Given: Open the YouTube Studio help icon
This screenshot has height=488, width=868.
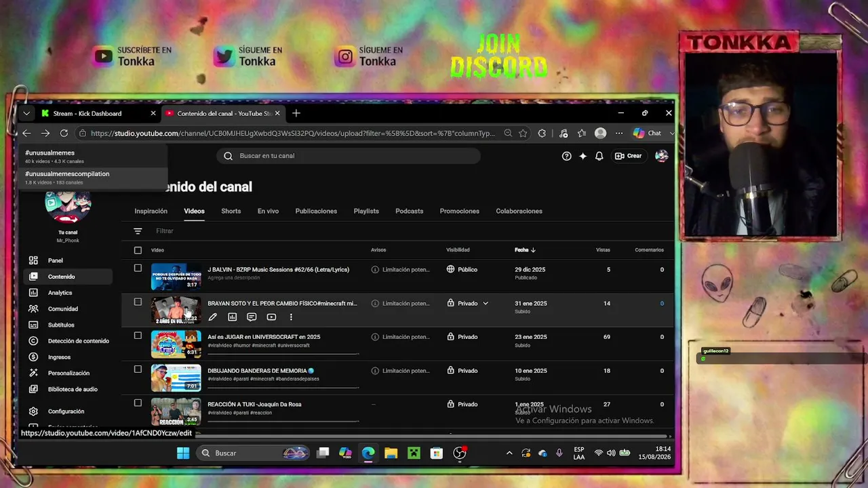Looking at the screenshot, I should (x=567, y=156).
